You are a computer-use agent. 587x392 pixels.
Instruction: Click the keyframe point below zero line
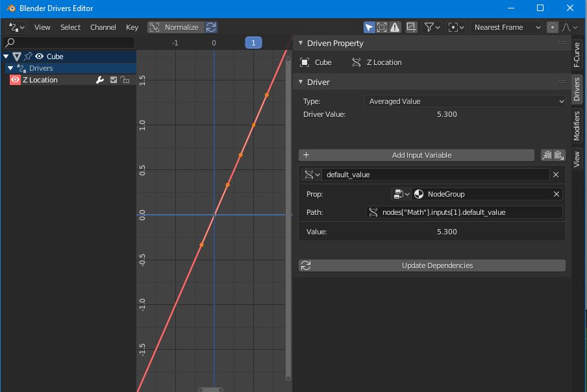(201, 245)
